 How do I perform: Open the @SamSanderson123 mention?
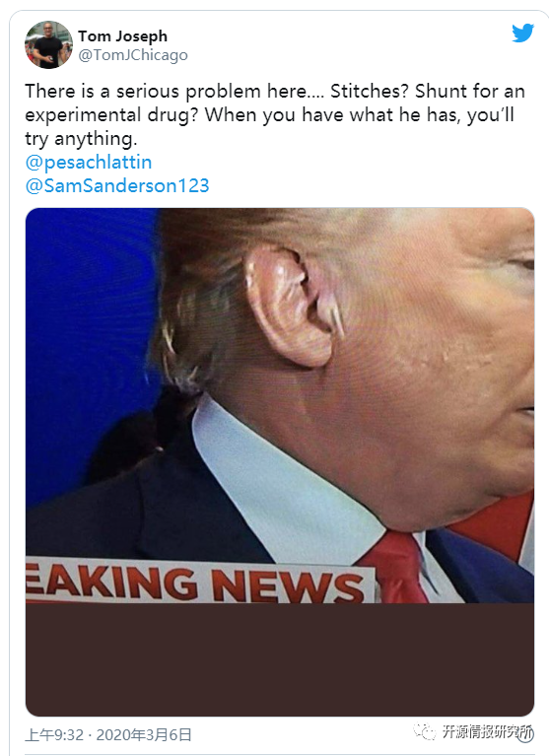(x=117, y=185)
